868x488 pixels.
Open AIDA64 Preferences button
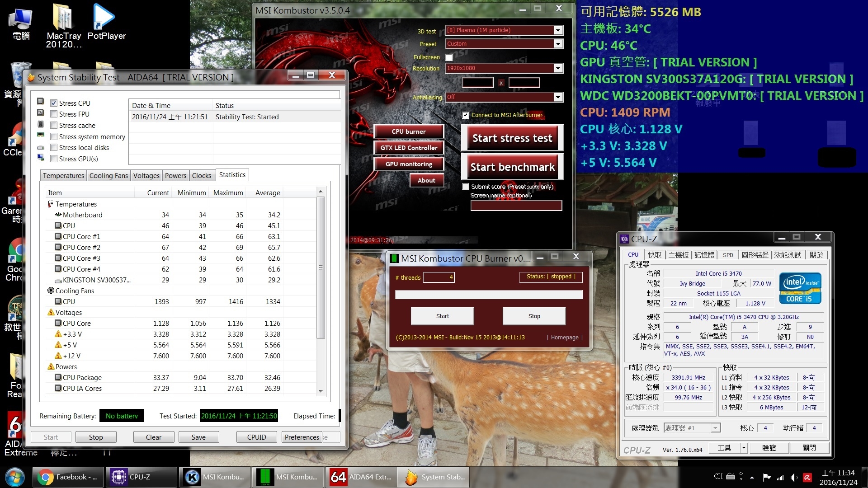[302, 437]
